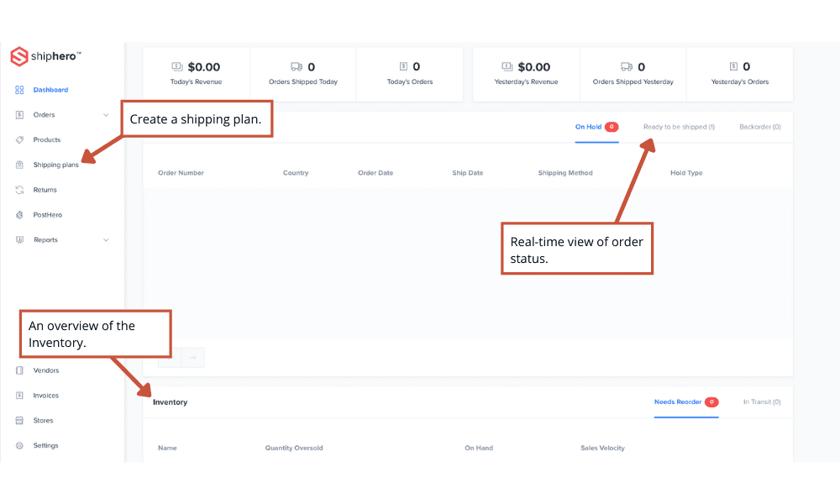Select the Stores icon
Viewport: 840px width, 504px height.
tap(19, 421)
